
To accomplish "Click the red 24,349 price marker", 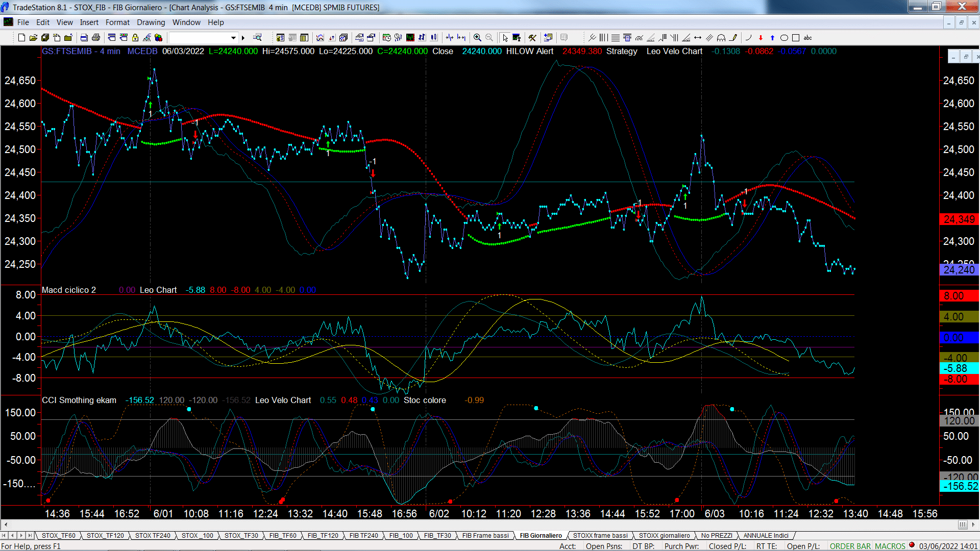I will [959, 219].
